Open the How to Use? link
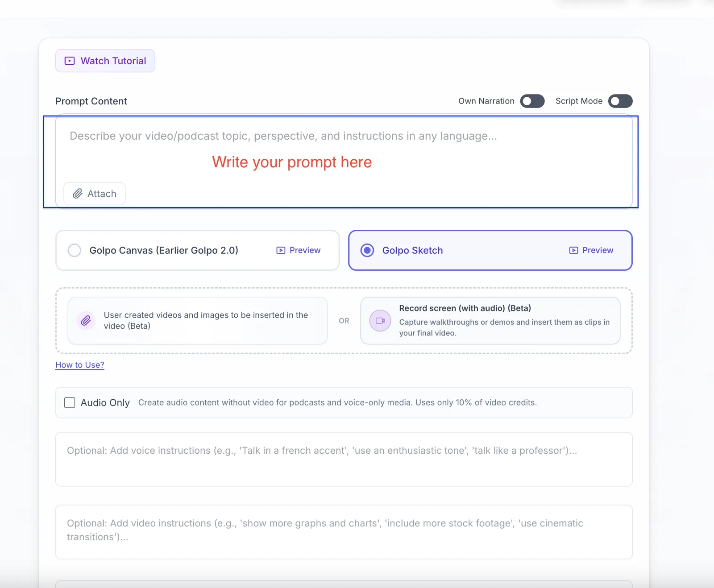The image size is (714, 588). (x=80, y=365)
